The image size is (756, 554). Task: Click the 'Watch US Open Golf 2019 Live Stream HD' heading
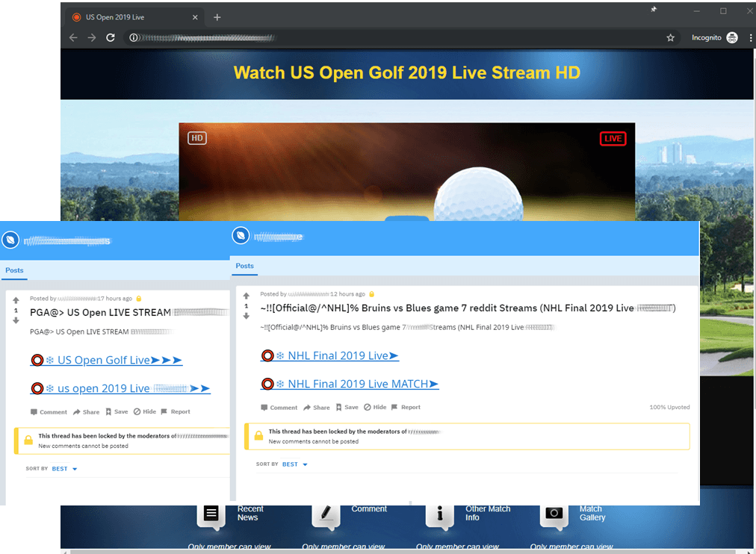click(x=407, y=72)
